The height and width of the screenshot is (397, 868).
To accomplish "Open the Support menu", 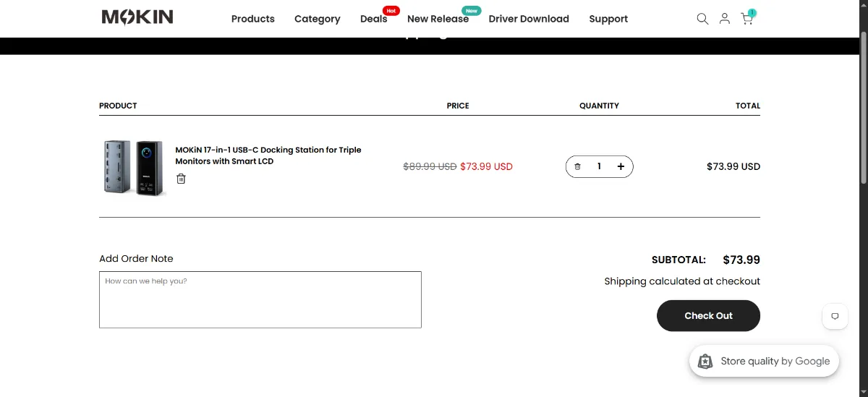I will [x=608, y=19].
